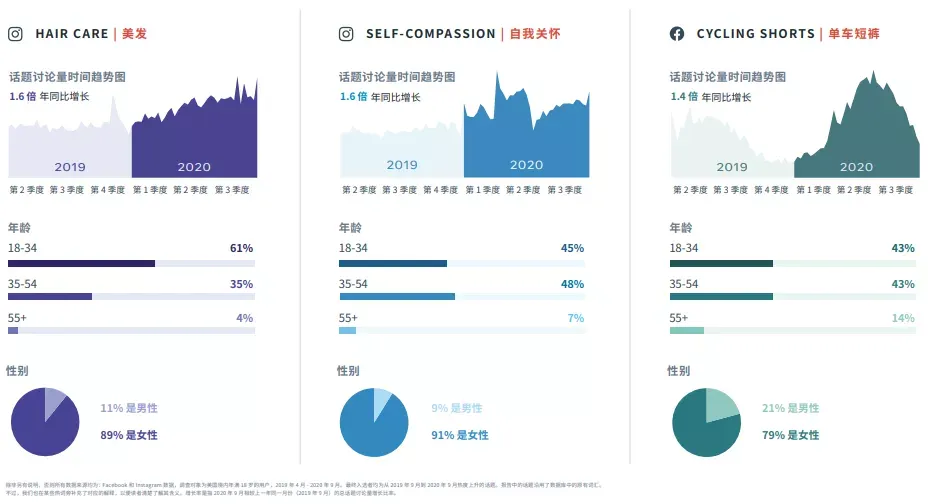Click the 55+ age bar showing 14%

click(x=792, y=330)
